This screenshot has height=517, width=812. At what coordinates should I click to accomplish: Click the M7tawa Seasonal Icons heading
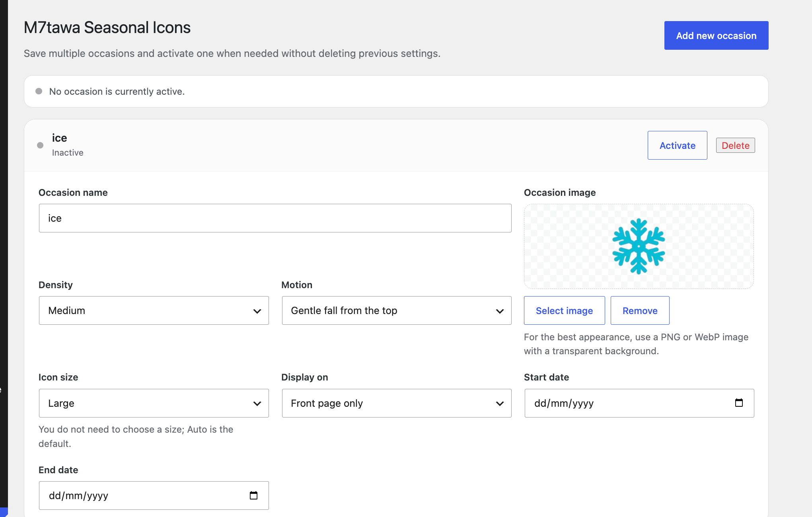(x=107, y=27)
